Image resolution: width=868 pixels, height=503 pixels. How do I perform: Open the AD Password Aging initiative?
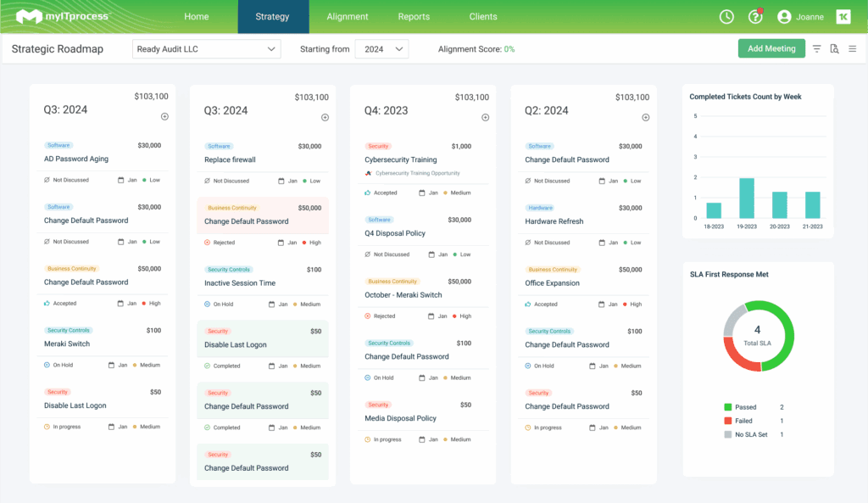tap(76, 159)
